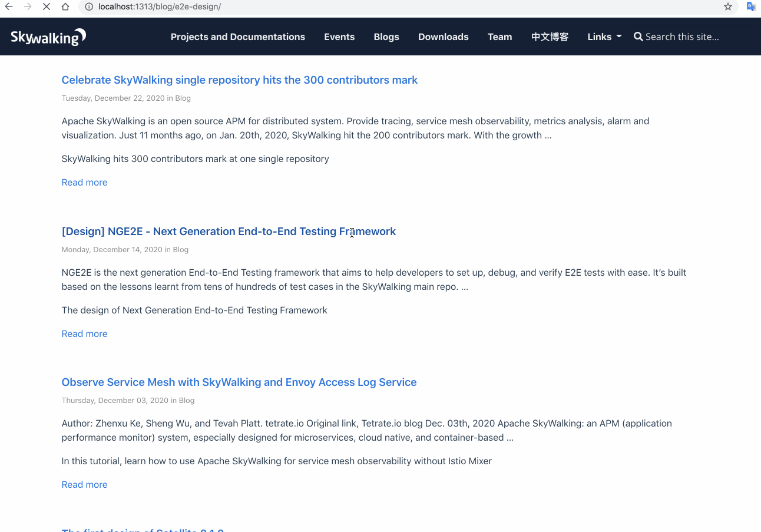Bookmark this page with the star icon
Screen dimensions: 761x532
point(728,7)
